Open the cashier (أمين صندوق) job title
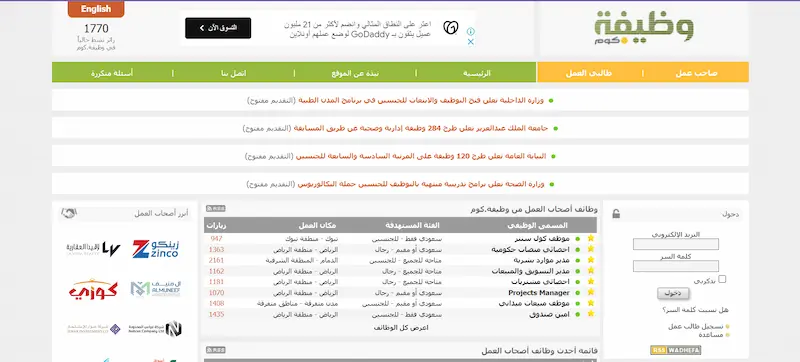800x362 pixels. (x=549, y=314)
